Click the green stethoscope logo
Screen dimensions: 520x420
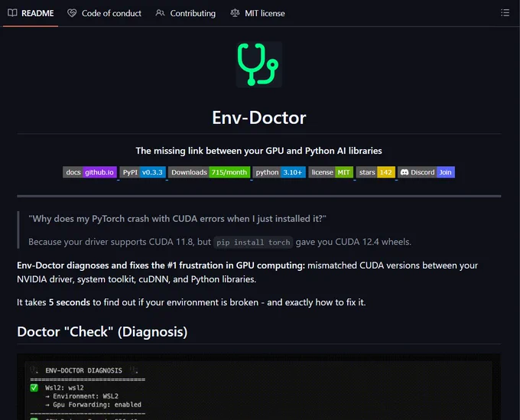pos(258,64)
